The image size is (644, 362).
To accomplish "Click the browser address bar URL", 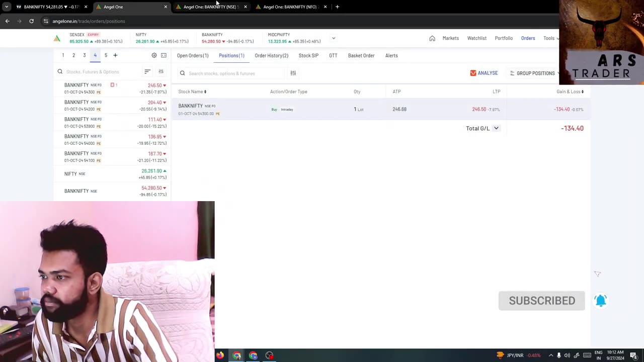I will pyautogui.click(x=89, y=21).
